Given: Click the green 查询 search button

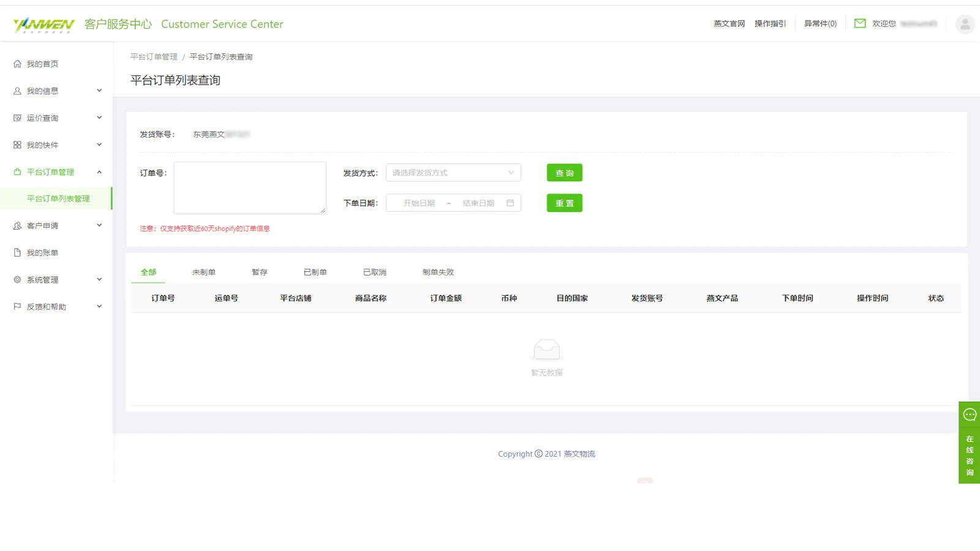Looking at the screenshot, I should click(565, 173).
